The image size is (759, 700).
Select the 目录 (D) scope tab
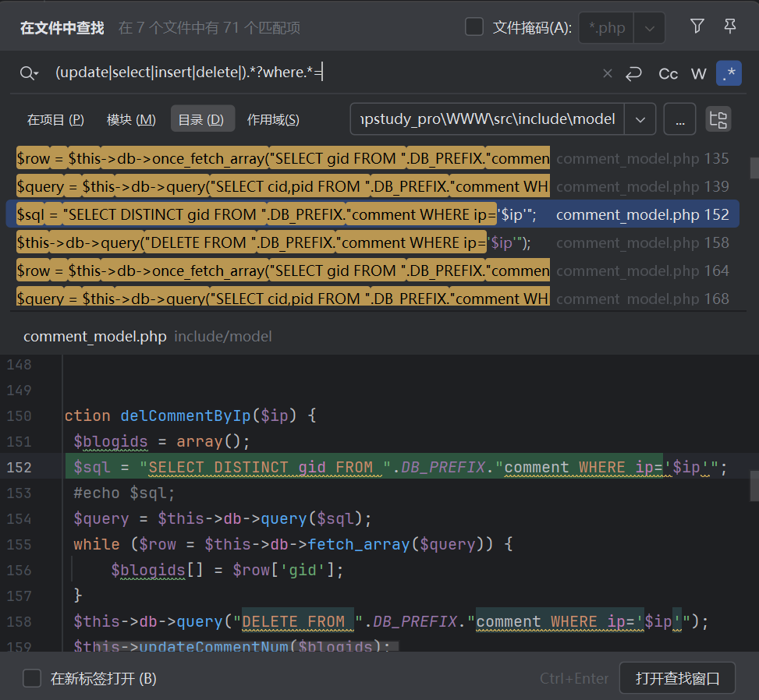(202, 118)
